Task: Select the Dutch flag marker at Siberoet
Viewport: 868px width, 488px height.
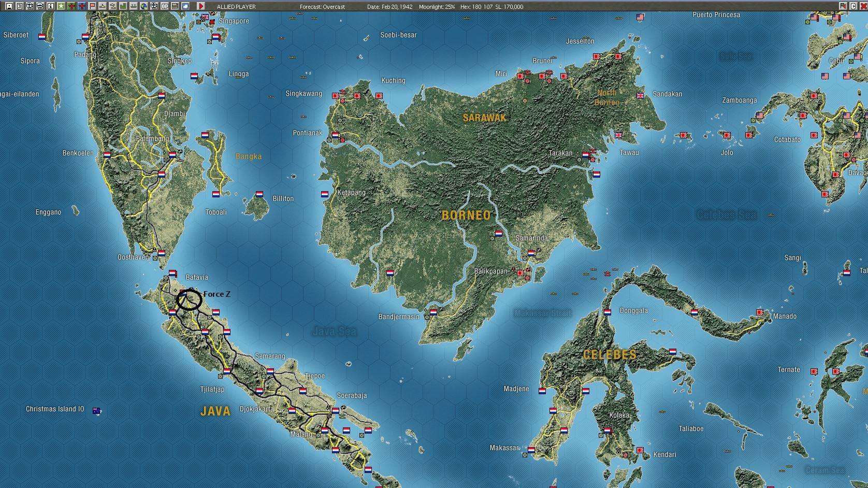Action: coord(42,37)
